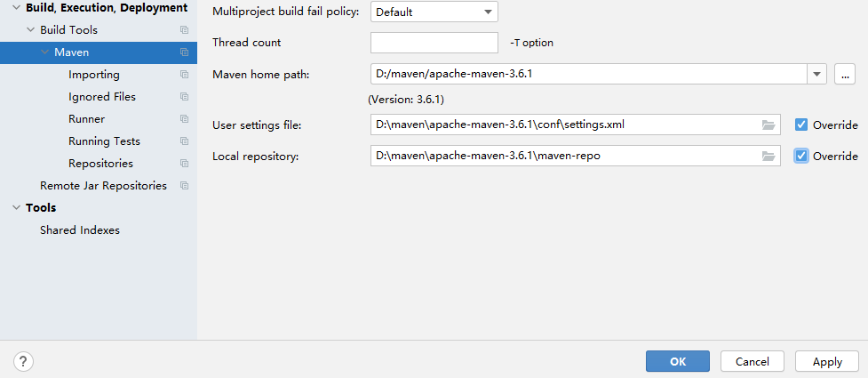Uncheck Override for User settings file

[x=801, y=125]
